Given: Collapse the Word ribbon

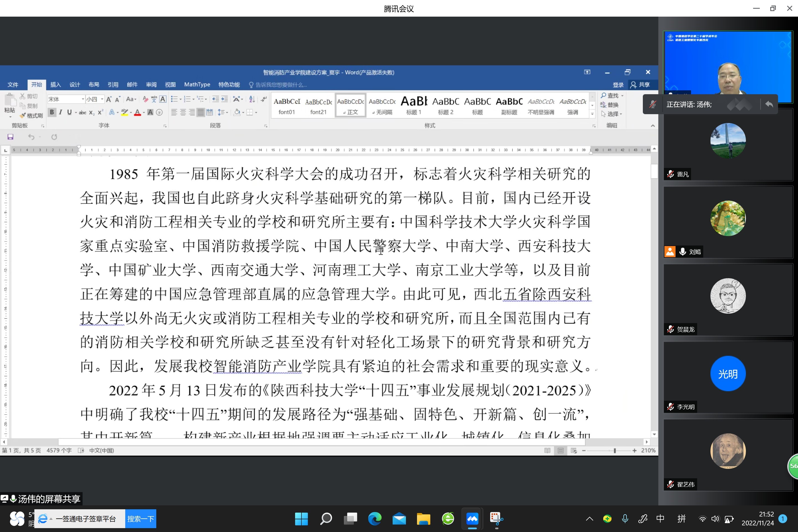Looking at the screenshot, I should (x=653, y=126).
